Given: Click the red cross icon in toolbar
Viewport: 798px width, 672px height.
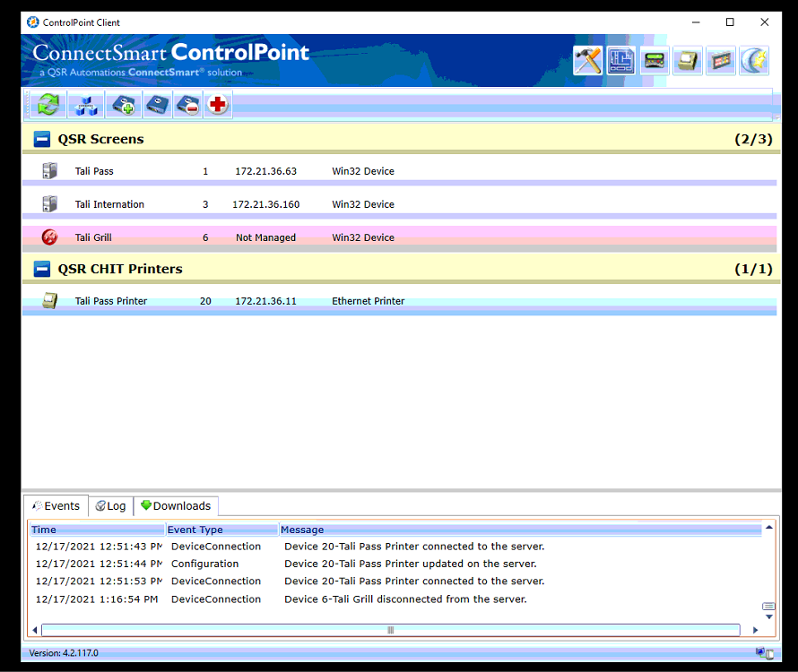Looking at the screenshot, I should click(x=217, y=105).
